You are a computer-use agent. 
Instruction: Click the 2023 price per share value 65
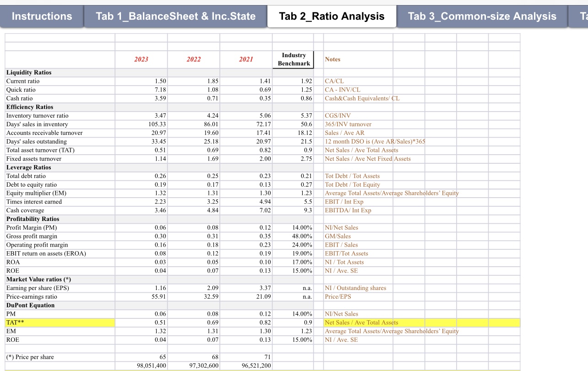[x=141, y=357]
